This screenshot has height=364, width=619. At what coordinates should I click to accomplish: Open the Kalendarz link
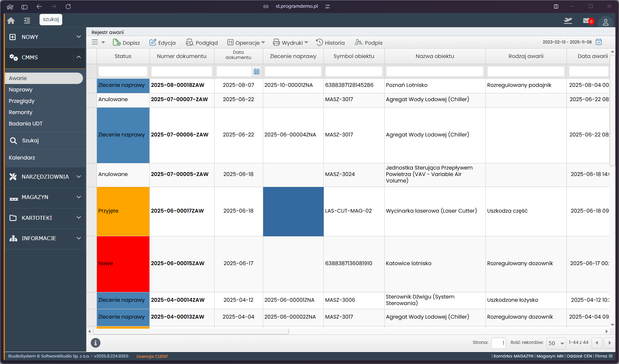point(22,158)
